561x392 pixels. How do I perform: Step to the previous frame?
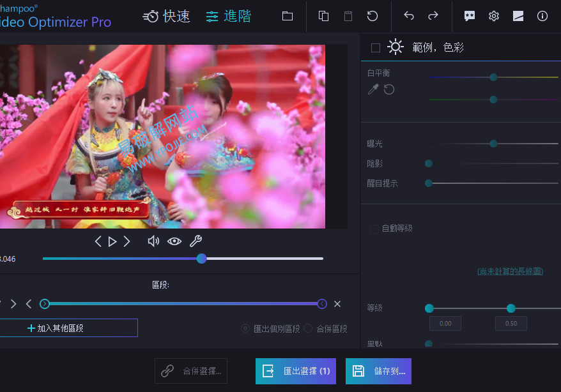(x=98, y=241)
